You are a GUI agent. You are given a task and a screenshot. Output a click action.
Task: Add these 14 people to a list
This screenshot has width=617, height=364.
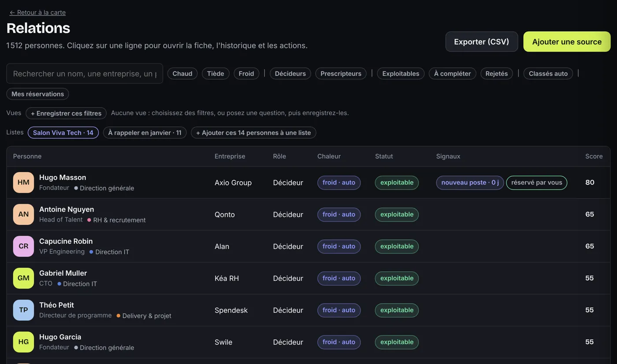point(253,133)
